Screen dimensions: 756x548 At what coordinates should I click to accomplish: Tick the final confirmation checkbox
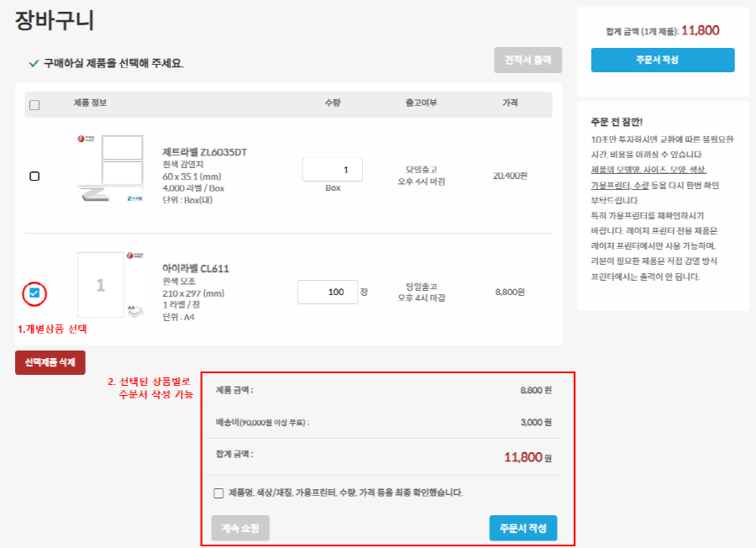[218, 493]
